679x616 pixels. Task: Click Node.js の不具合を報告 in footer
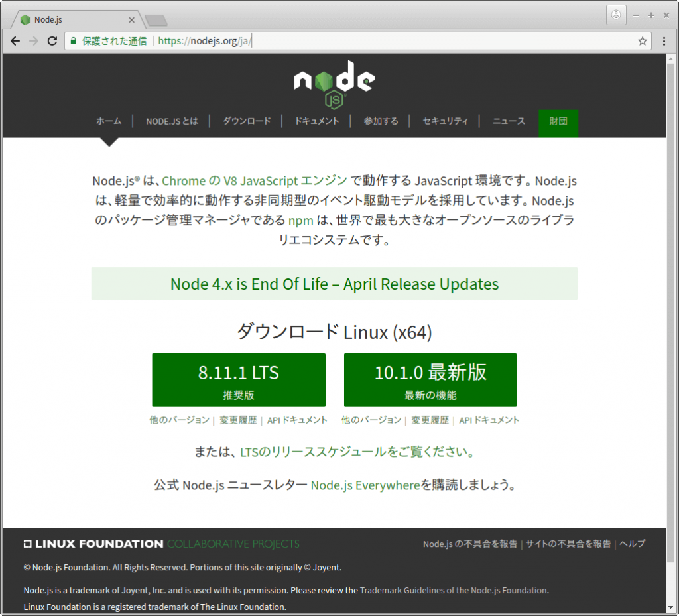470,544
